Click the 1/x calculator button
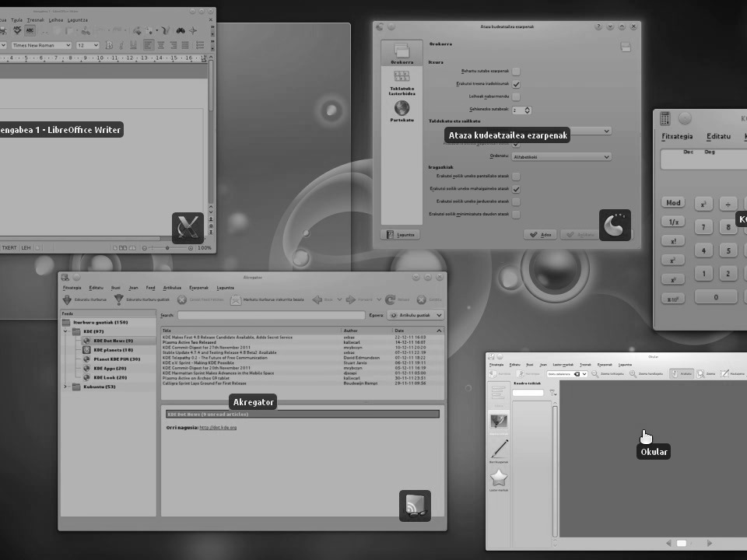 (x=673, y=222)
